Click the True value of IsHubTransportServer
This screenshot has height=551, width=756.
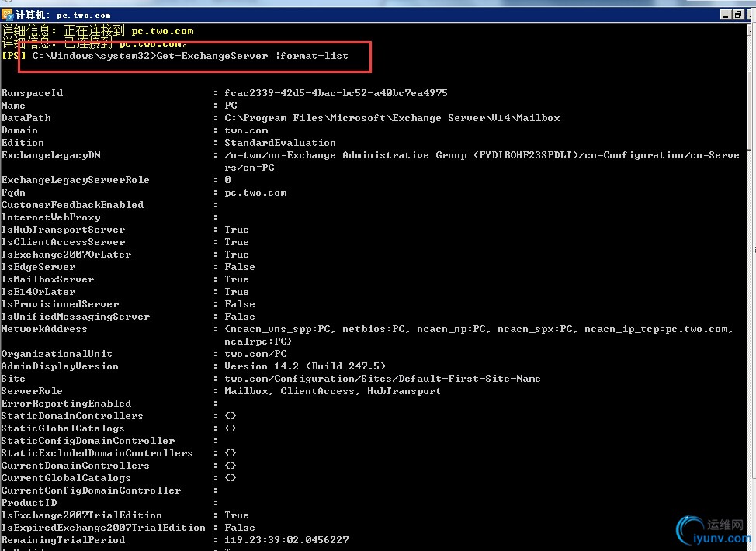[x=236, y=230]
